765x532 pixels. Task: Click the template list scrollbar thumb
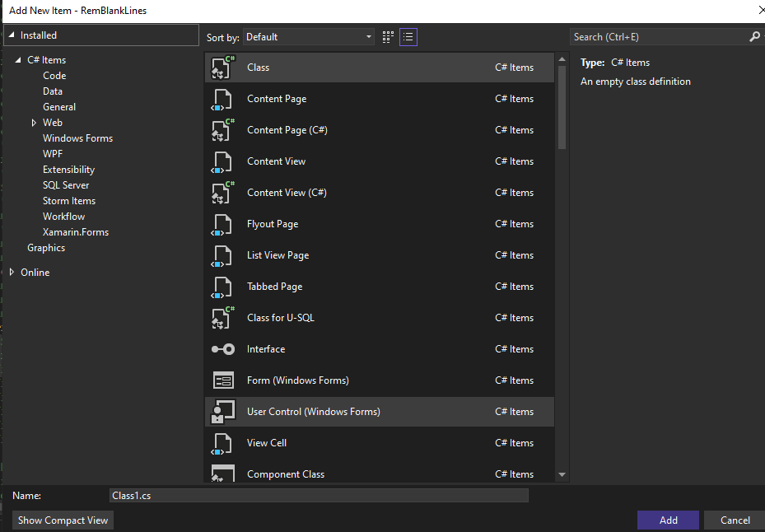(x=562, y=107)
